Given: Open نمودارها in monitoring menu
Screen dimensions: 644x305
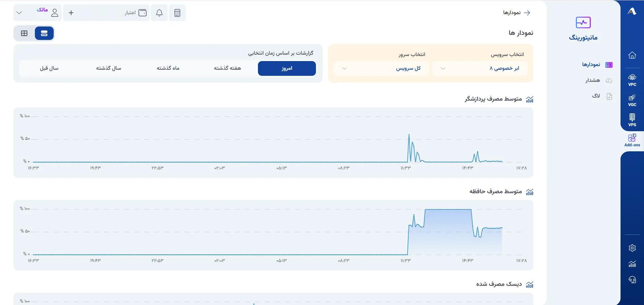Looking at the screenshot, I should 597,65.
